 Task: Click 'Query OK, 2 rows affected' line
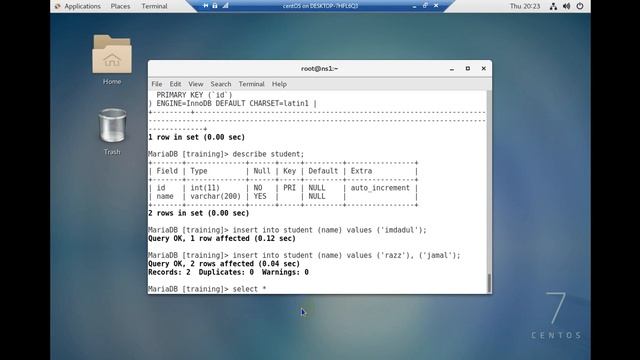(x=224, y=264)
